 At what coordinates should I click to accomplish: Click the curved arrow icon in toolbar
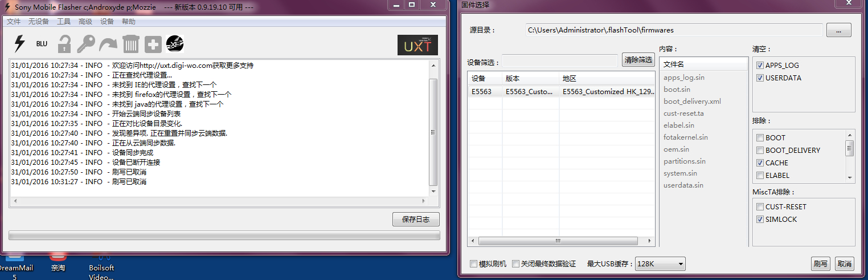point(108,44)
